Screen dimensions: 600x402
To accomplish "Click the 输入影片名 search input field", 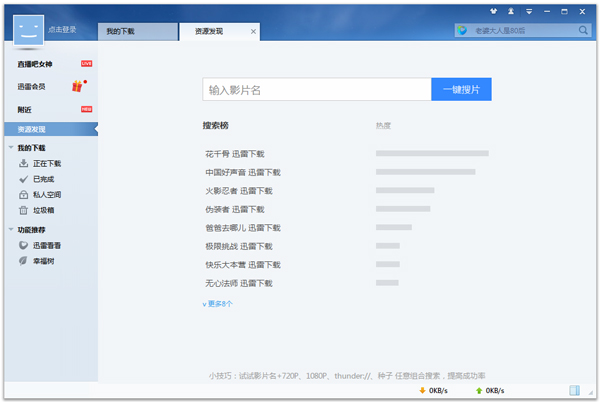I will (316, 90).
